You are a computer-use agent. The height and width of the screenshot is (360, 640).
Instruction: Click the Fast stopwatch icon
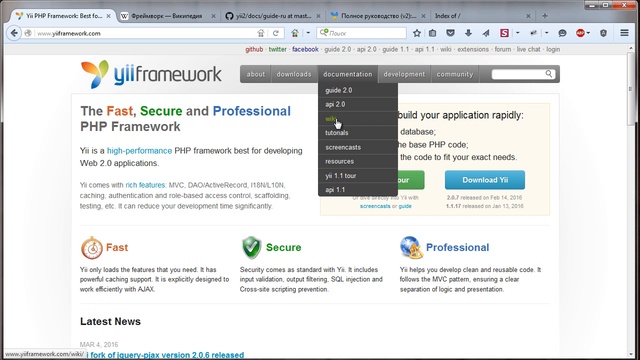(x=92, y=247)
